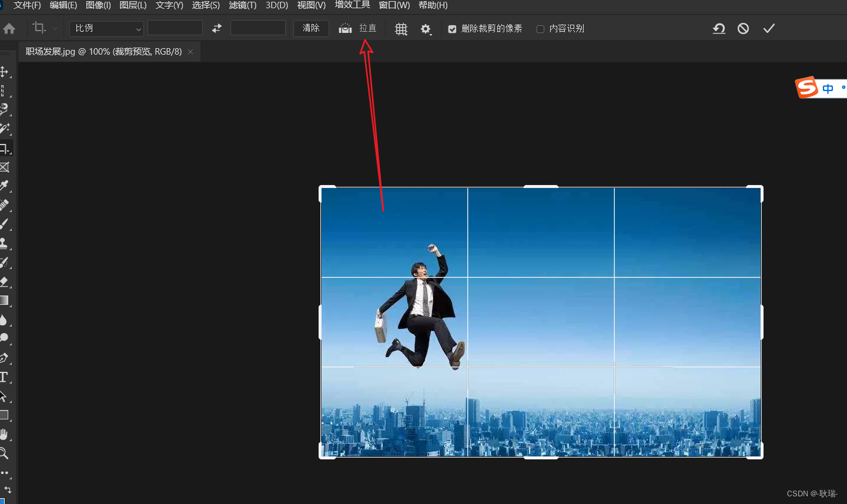
Task: Select the Eyedropper tool
Action: [x=4, y=186]
